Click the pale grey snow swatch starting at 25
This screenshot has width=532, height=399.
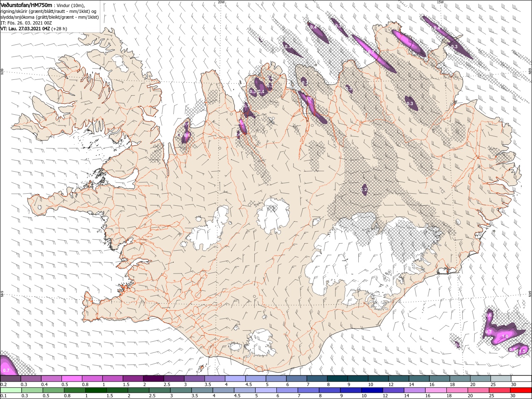click(501, 379)
